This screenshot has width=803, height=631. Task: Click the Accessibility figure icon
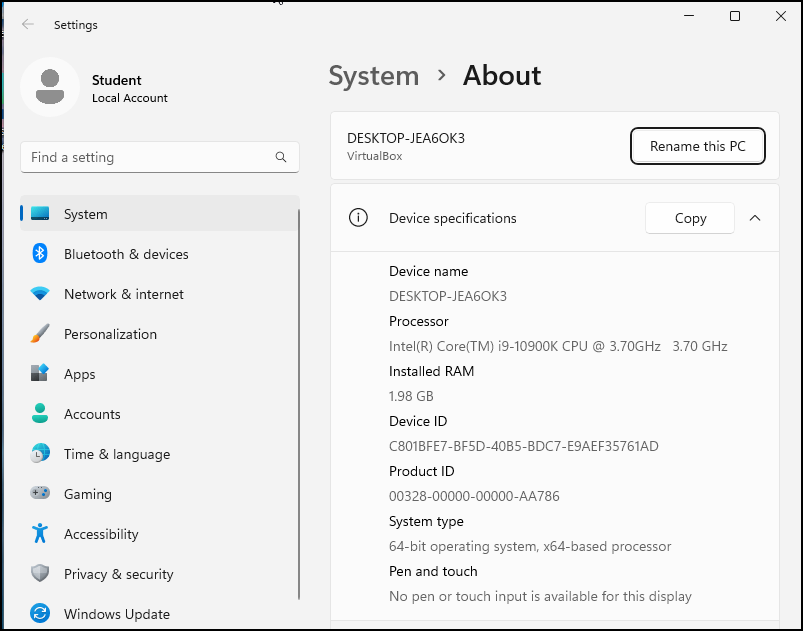tap(40, 533)
